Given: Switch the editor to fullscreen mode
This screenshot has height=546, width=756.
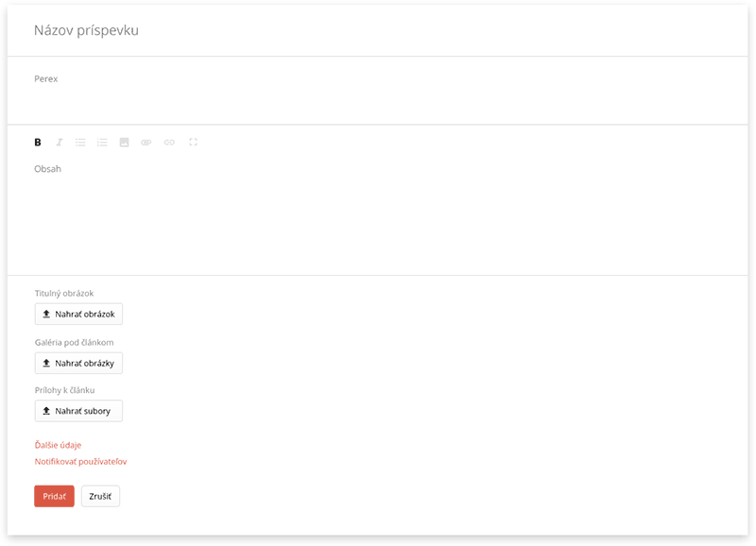Looking at the screenshot, I should point(194,142).
